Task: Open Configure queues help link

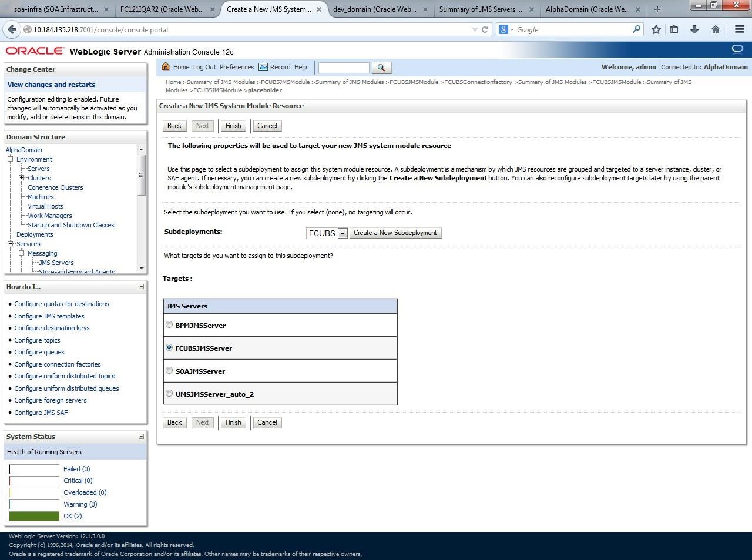Action: pos(39,352)
